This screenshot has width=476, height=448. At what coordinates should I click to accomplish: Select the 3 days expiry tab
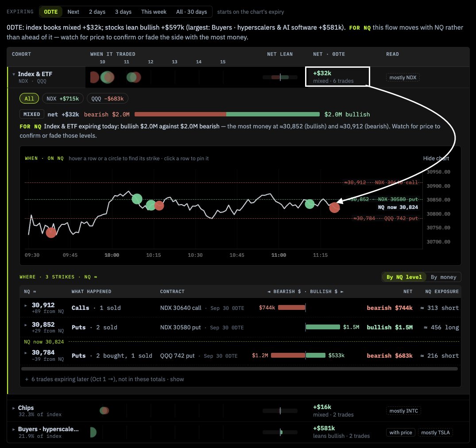click(123, 12)
